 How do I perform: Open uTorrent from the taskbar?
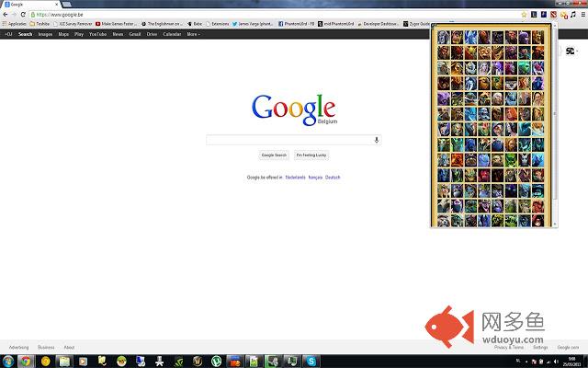click(x=217, y=362)
